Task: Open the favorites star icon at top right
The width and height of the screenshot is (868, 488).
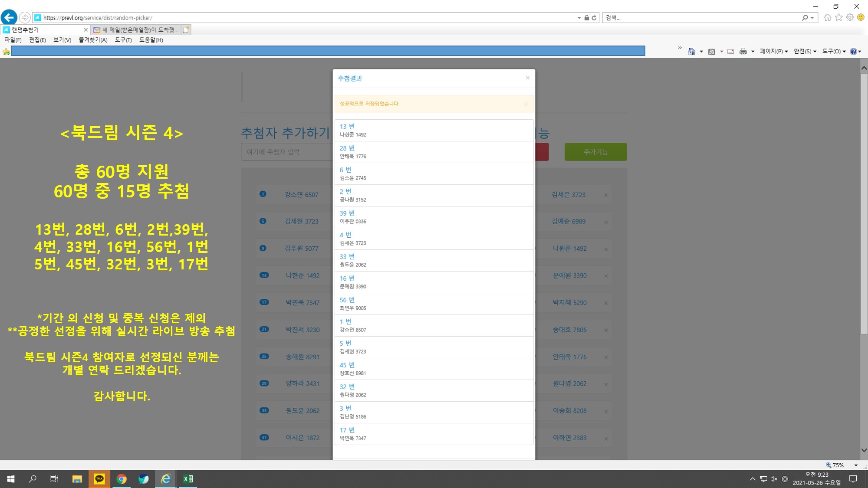Action: 838,17
